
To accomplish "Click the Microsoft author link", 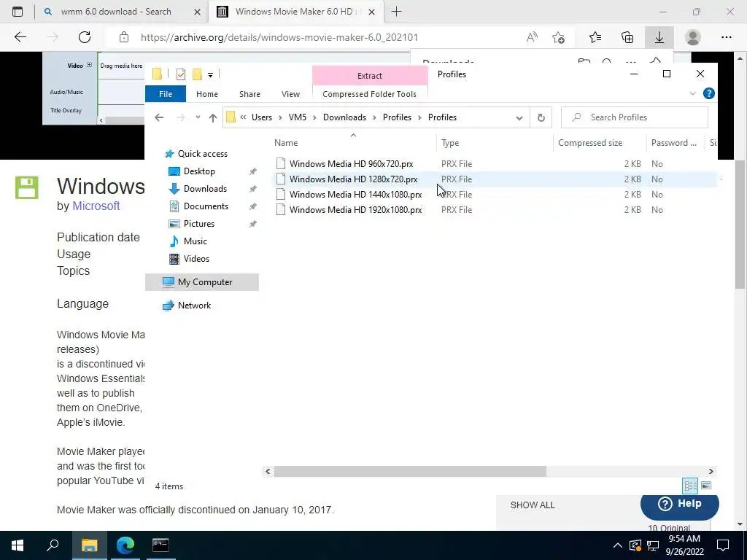I will click(96, 206).
